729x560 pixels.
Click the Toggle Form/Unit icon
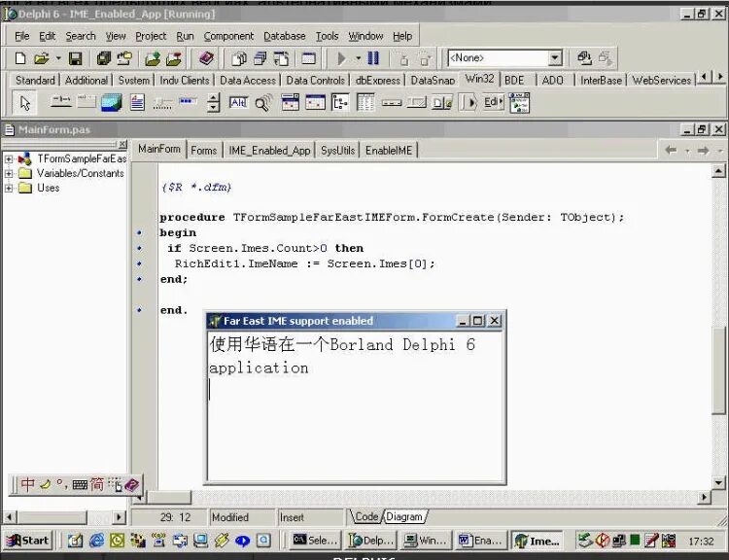tap(282, 58)
